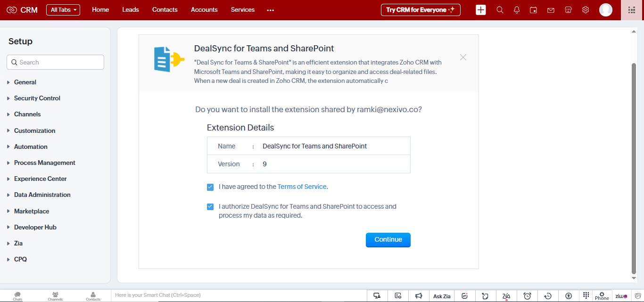Open the accessibility options icon
Viewport: 644px width, 302px height.
pyautogui.click(x=569, y=296)
